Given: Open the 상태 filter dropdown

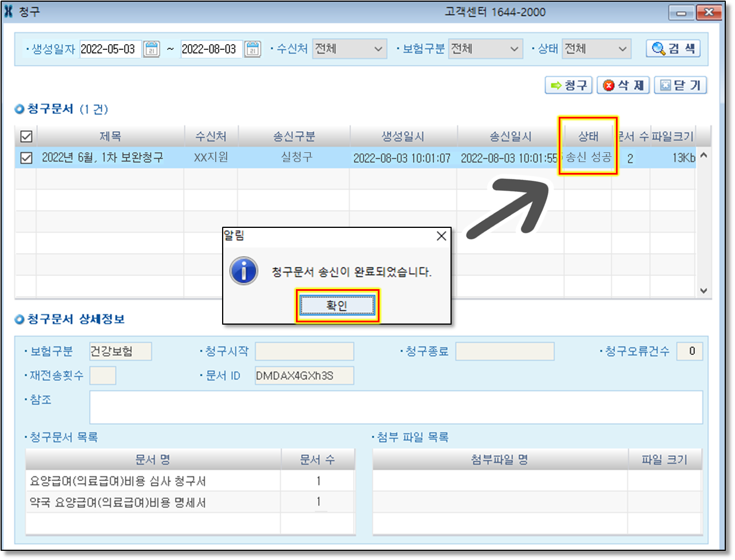Looking at the screenshot, I should tap(596, 49).
